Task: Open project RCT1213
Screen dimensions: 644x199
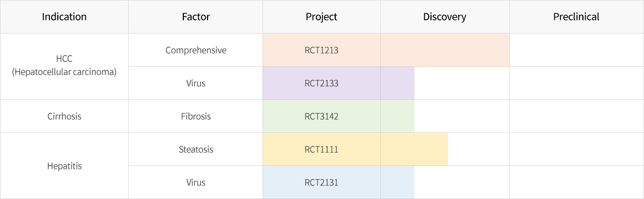Action: pos(321,50)
